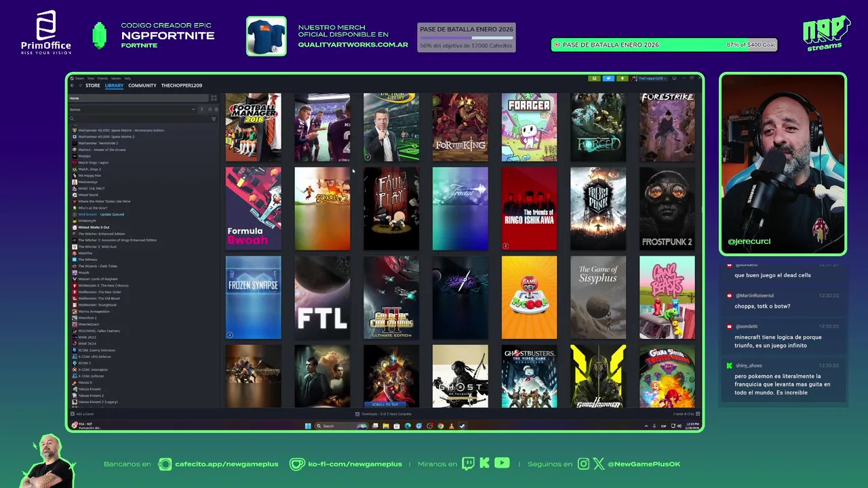Click the sort ascending arrow icon

click(x=201, y=109)
